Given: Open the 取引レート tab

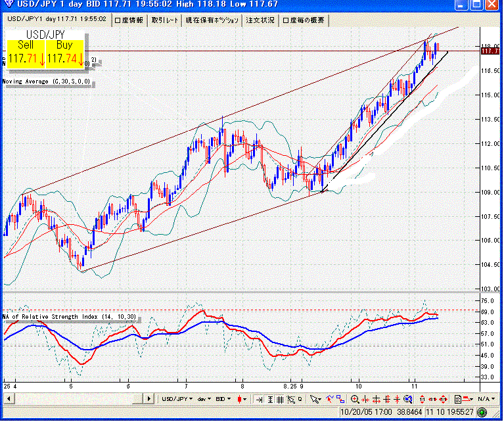Looking at the screenshot, I should click(x=164, y=20).
